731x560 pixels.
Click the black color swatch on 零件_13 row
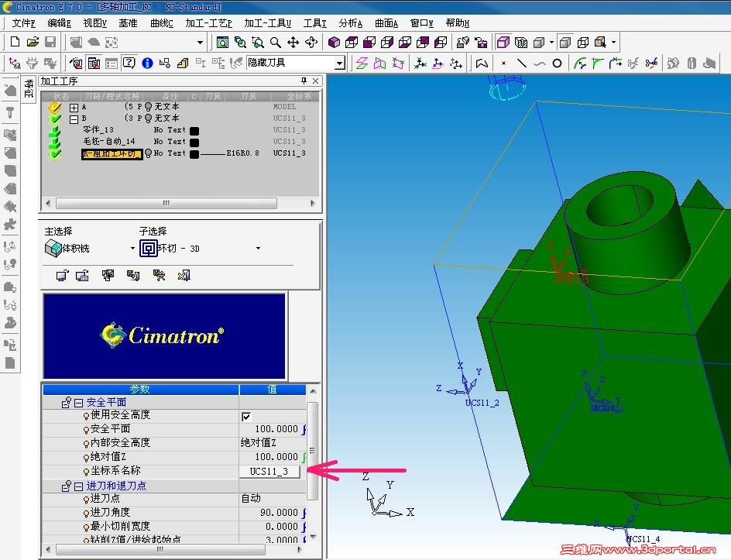[194, 131]
